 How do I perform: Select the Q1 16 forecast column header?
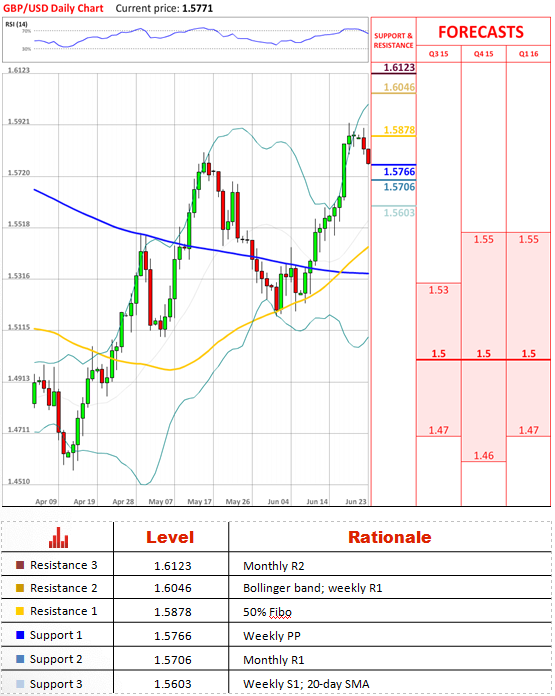tap(528, 54)
